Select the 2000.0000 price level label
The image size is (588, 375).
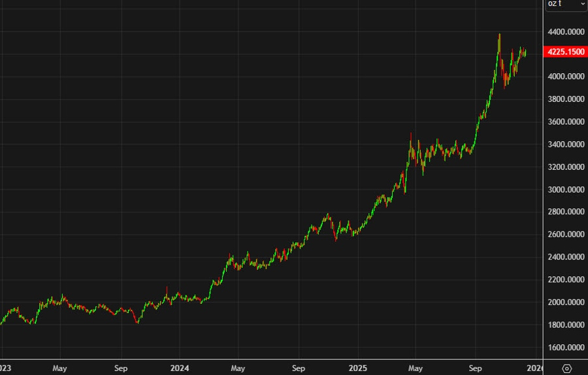566,302
